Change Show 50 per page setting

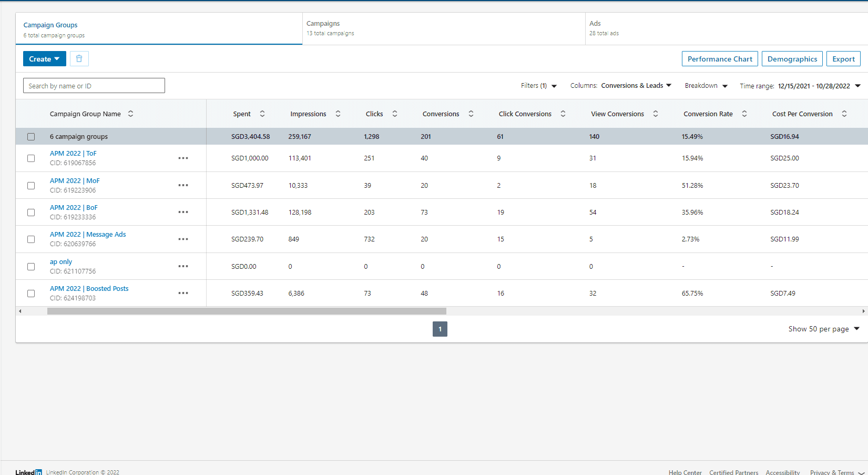click(824, 329)
